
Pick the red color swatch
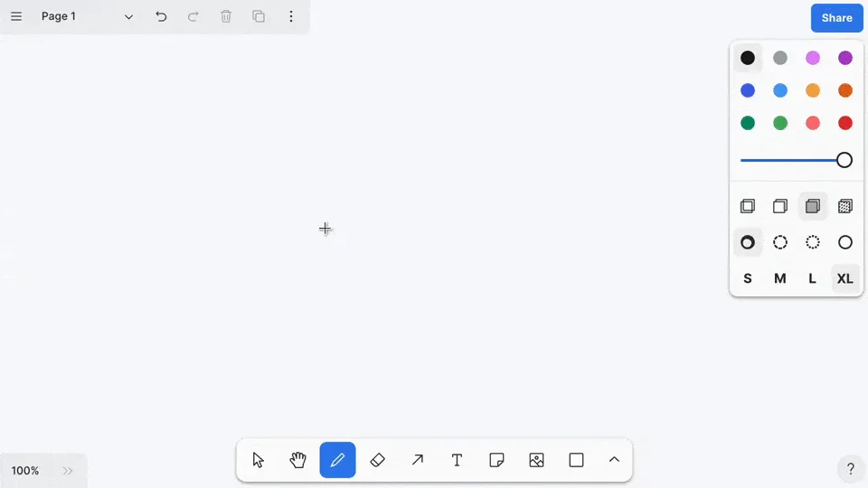click(845, 123)
